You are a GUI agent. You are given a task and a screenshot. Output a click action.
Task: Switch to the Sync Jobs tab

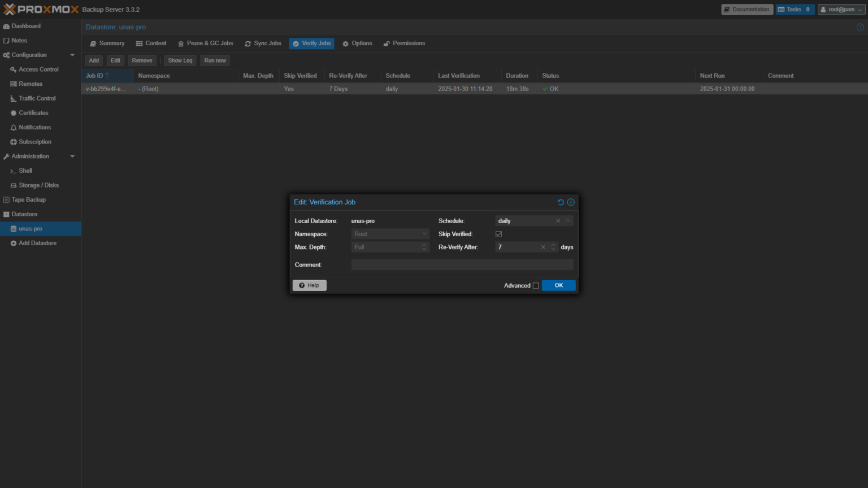tap(263, 43)
